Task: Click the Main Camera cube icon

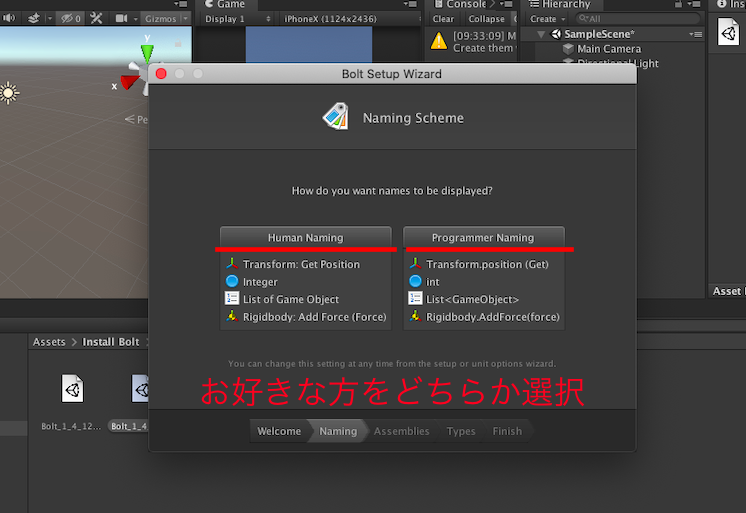Action: tap(568, 49)
